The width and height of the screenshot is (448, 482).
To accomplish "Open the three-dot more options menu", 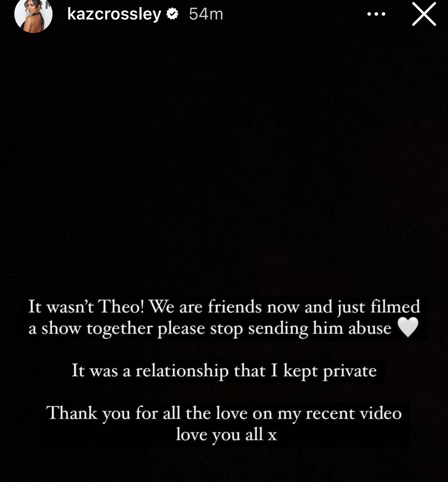I will click(x=376, y=14).
